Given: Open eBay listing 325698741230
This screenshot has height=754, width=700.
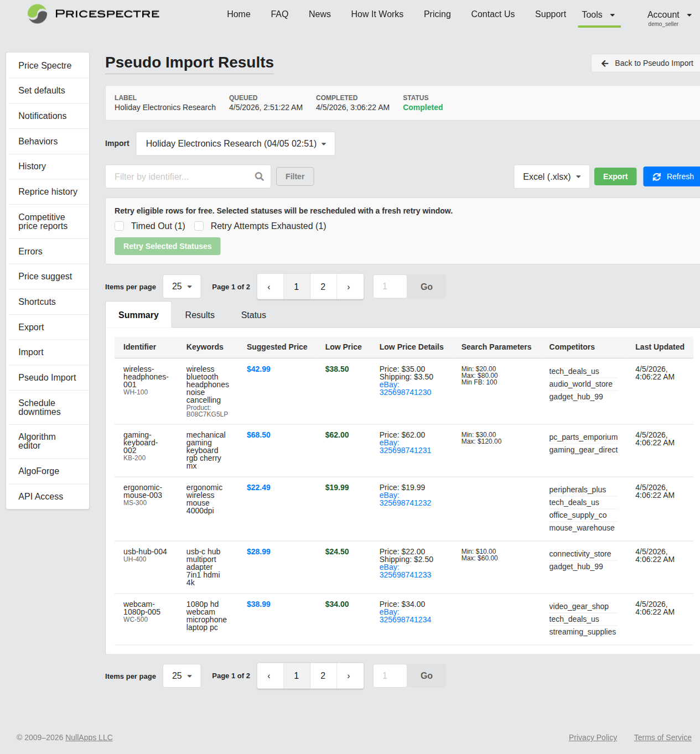Looking at the screenshot, I should 405,388.
